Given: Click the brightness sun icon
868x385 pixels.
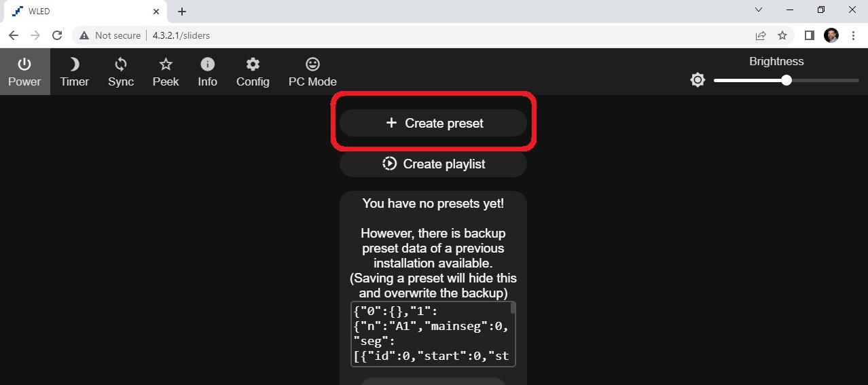Looking at the screenshot, I should pos(698,80).
